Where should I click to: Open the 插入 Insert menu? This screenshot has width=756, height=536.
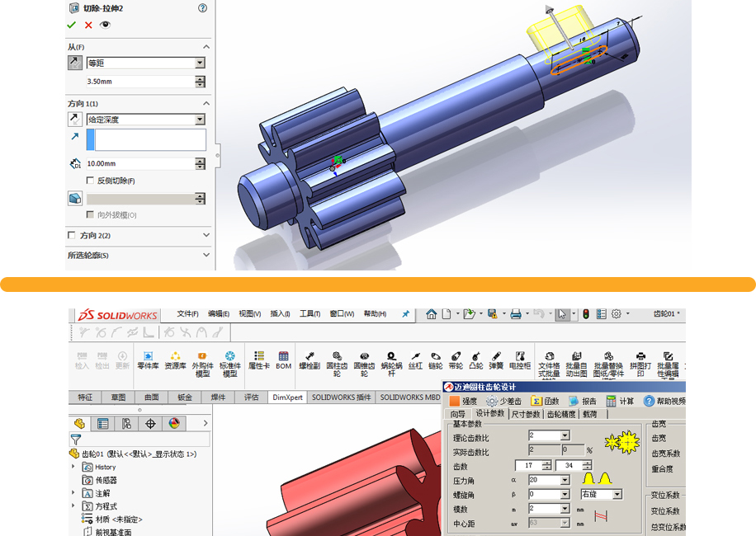pyautogui.click(x=280, y=314)
